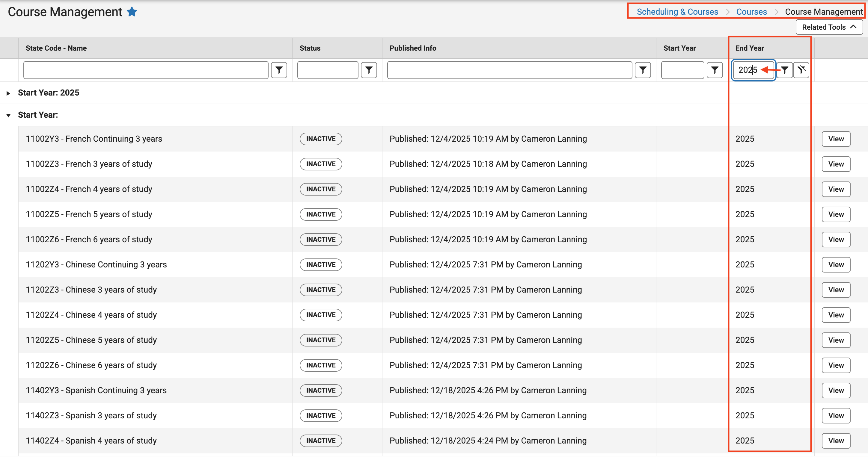Navigate to Courses breadcrumb link
Viewport: 868px width, 457px height.
click(x=751, y=12)
